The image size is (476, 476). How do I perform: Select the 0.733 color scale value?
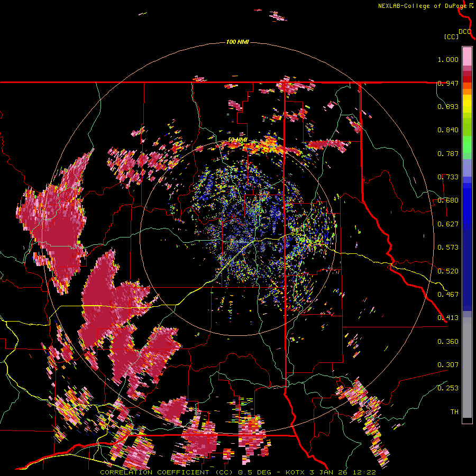[x=448, y=177]
